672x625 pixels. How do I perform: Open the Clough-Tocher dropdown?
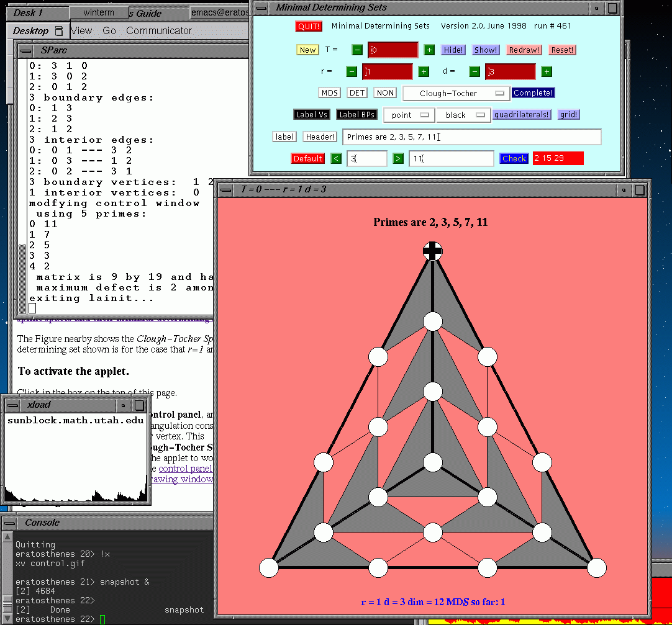click(455, 93)
